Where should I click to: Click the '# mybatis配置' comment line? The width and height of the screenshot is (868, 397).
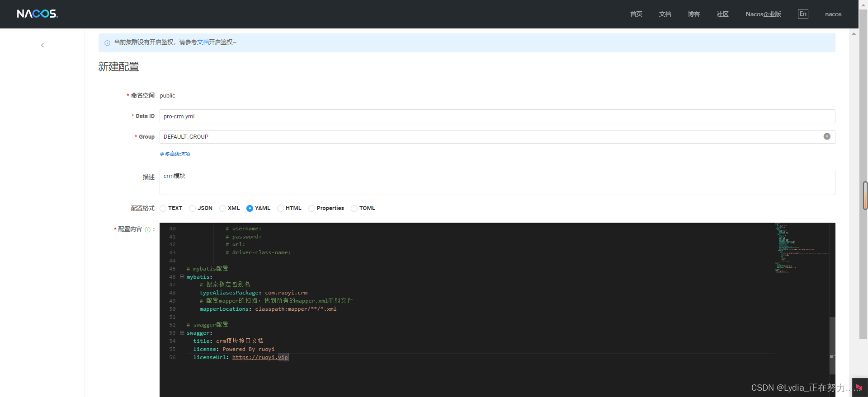click(208, 269)
